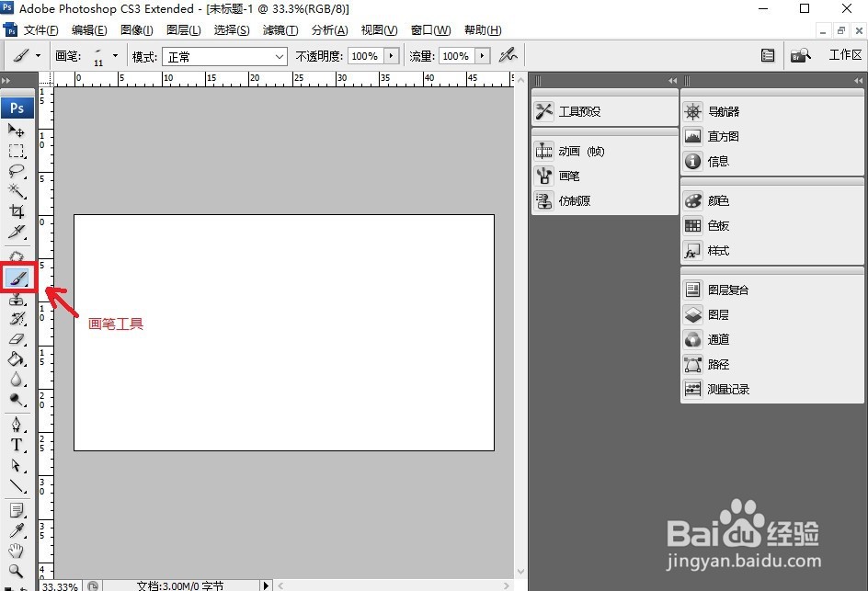Open the 帮助(H) menu

[483, 30]
